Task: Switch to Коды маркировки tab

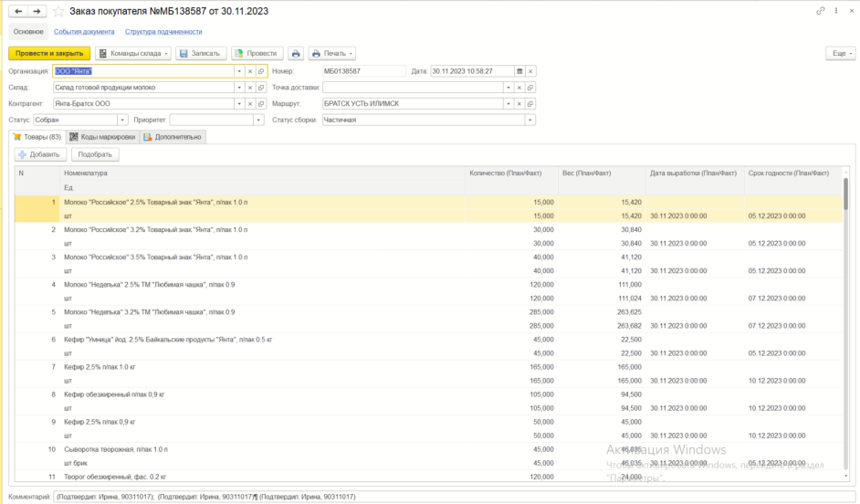Action: (102, 137)
